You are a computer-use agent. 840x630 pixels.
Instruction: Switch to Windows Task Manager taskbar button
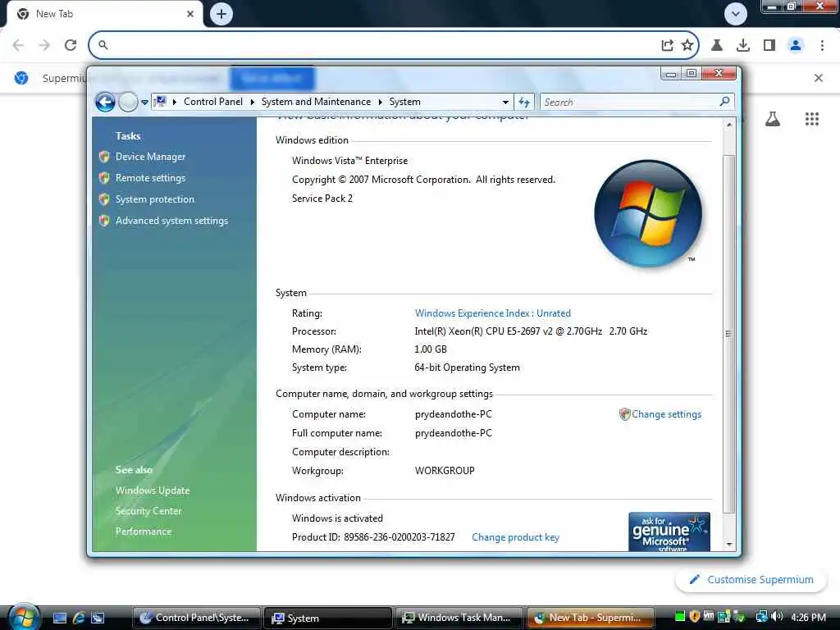click(459, 618)
